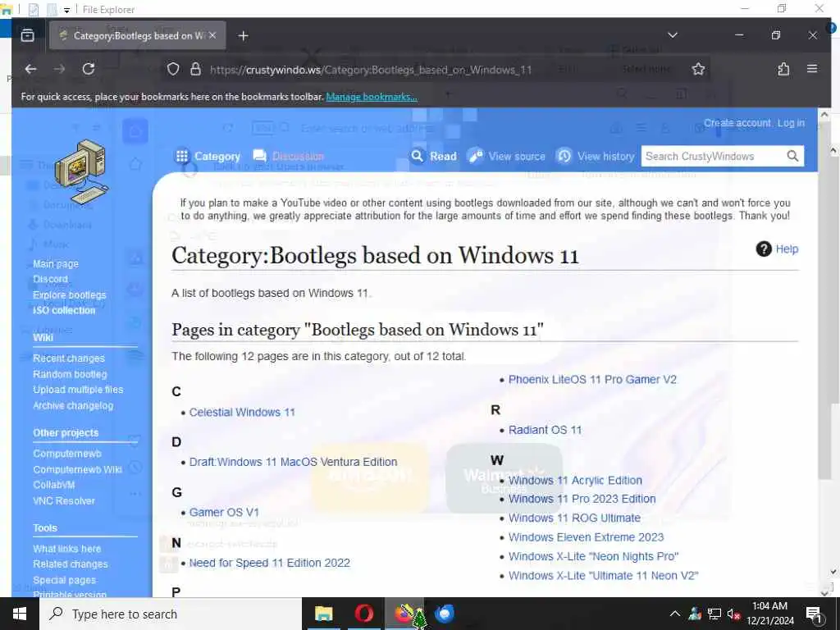Switch to the Category tab

tap(208, 157)
